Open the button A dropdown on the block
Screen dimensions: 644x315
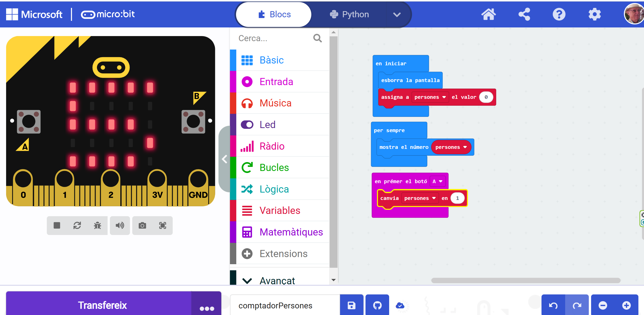pos(438,181)
